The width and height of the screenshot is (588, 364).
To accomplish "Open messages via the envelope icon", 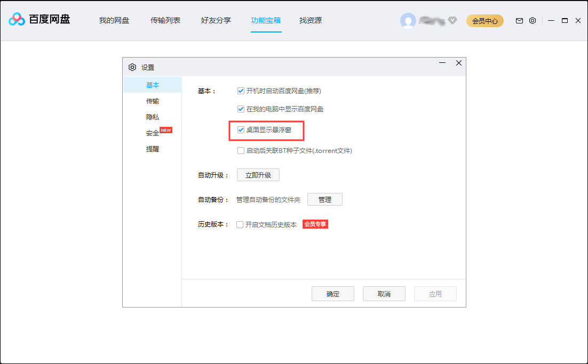I will coord(519,20).
